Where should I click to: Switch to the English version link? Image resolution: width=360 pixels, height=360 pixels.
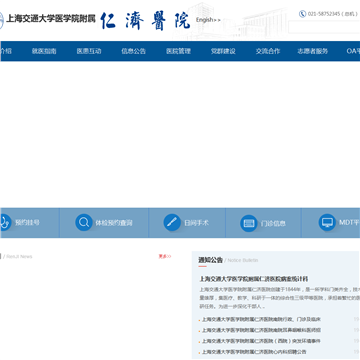pos(208,20)
